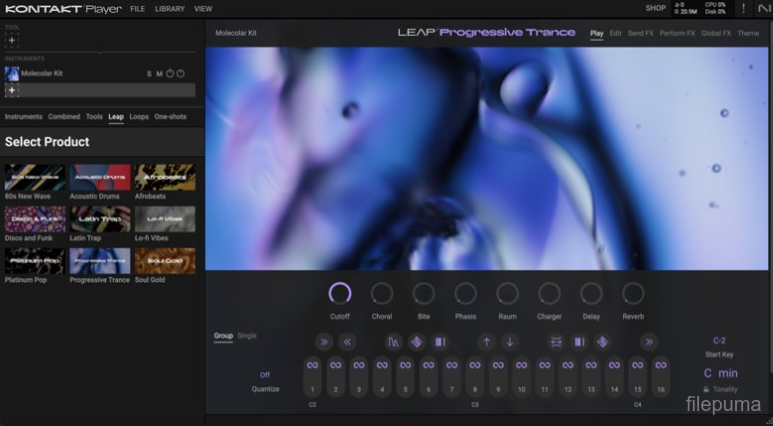Click the down arrow icon above the pads
This screenshot has width=773, height=426.
pyautogui.click(x=510, y=342)
